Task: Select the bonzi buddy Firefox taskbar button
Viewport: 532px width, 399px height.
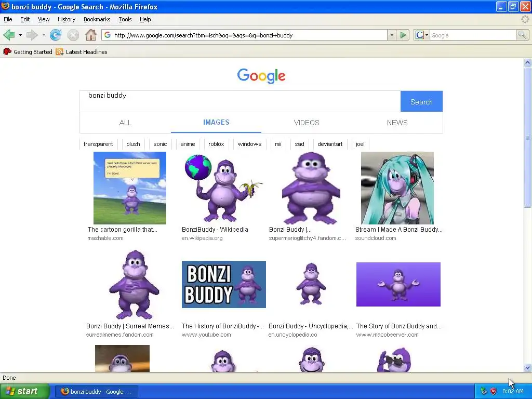Action: [96, 392]
